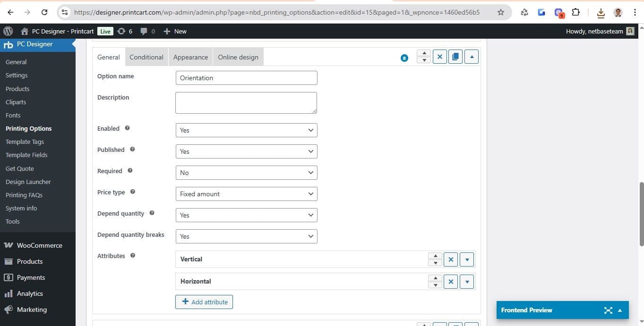The width and height of the screenshot is (644, 326).
Task: Open the Price type dropdown
Action: pos(246,194)
